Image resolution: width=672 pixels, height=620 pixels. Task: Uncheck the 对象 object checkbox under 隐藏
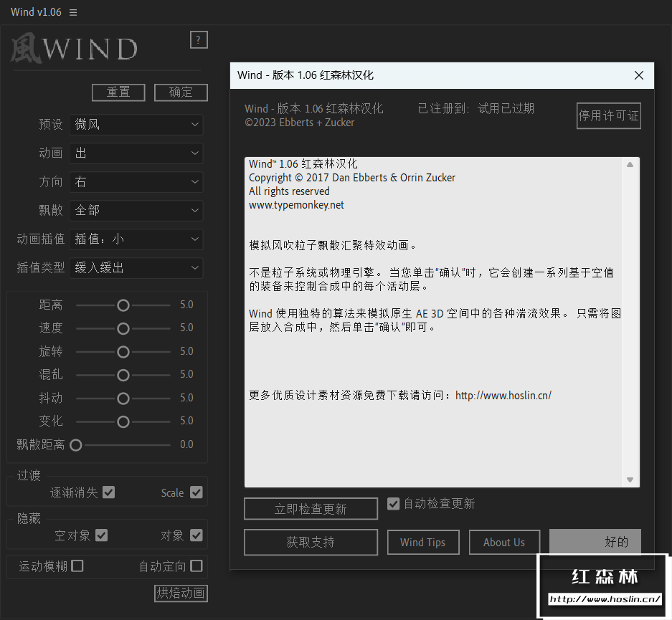pyautogui.click(x=197, y=535)
